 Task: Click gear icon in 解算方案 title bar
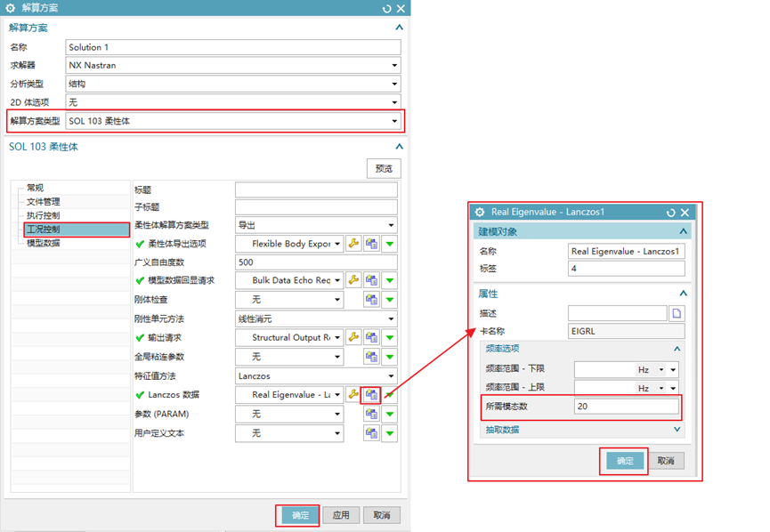11,8
